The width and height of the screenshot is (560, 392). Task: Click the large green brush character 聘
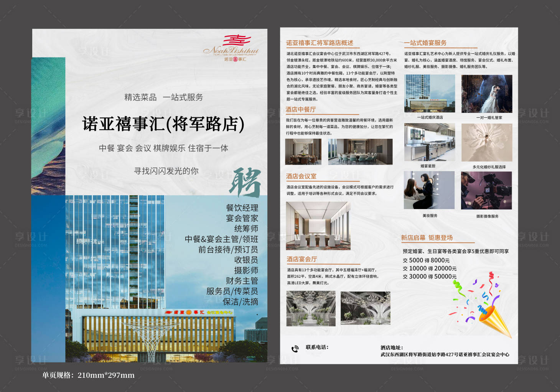point(245,183)
